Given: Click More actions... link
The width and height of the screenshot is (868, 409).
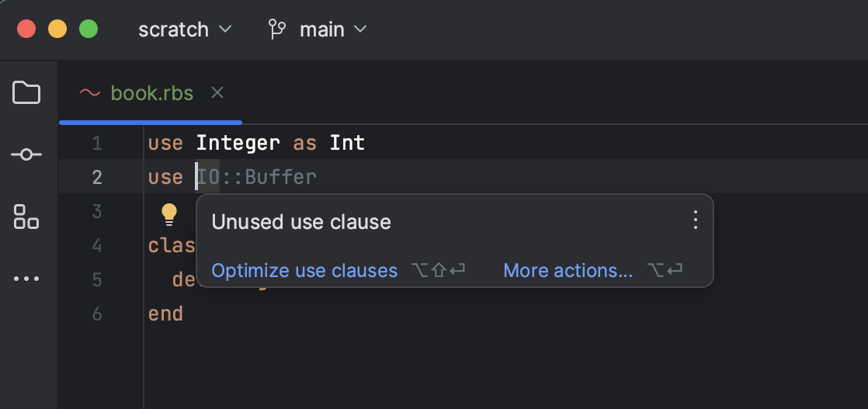Looking at the screenshot, I should (568, 271).
